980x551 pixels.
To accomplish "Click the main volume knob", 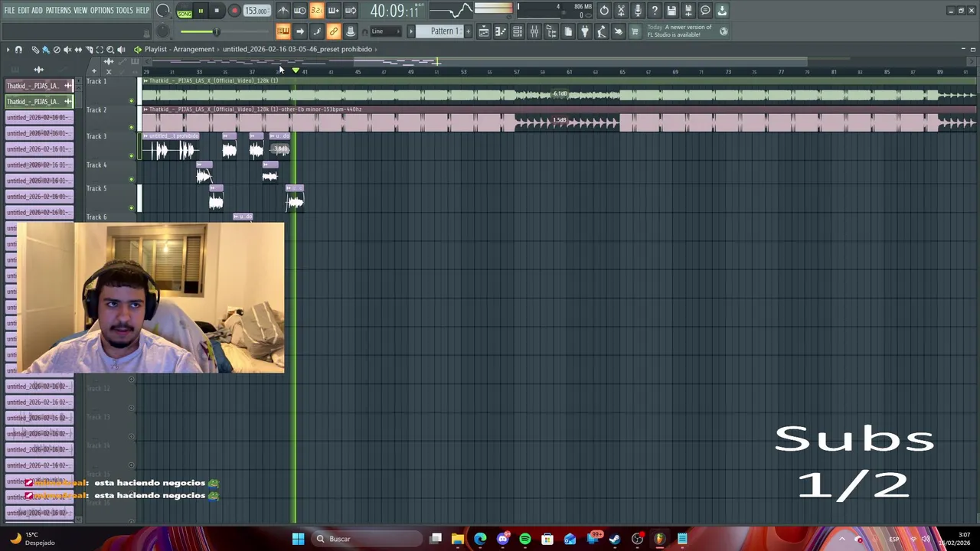I will point(163,11).
